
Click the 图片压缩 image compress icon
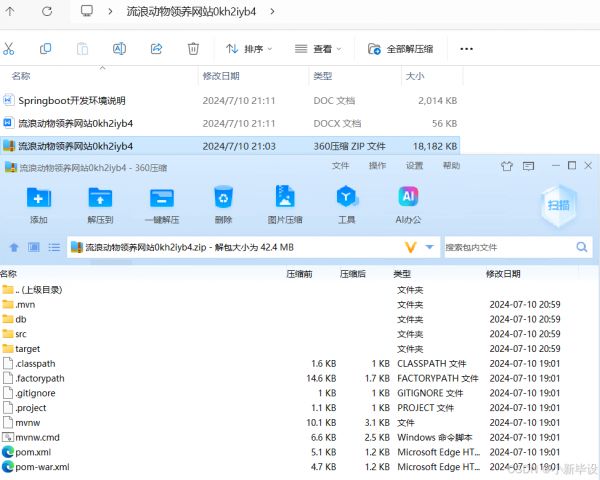285,204
